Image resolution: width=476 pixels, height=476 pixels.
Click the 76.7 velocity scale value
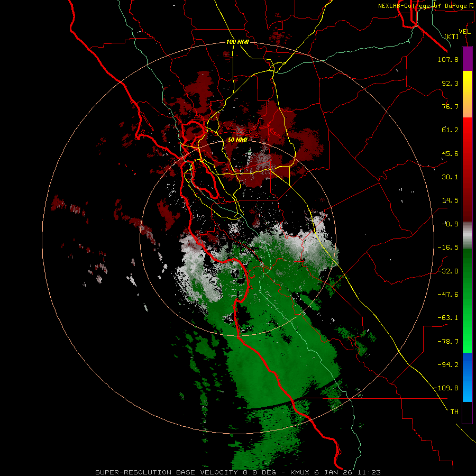tap(450, 106)
